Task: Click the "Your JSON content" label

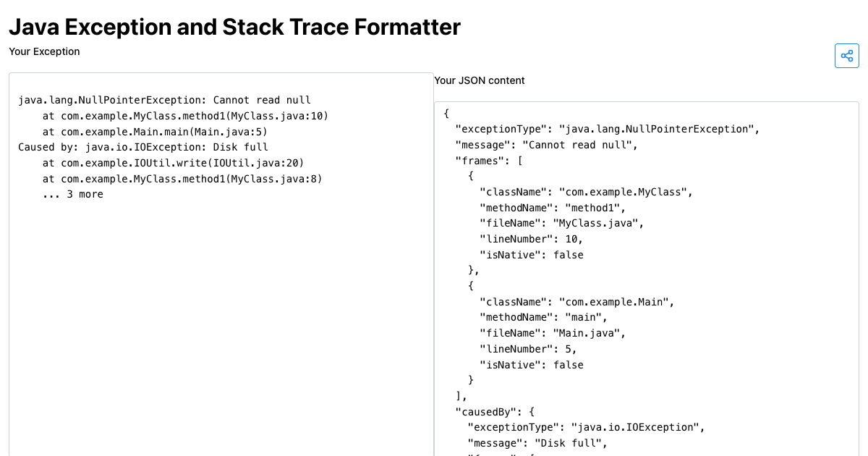Action: tap(479, 80)
